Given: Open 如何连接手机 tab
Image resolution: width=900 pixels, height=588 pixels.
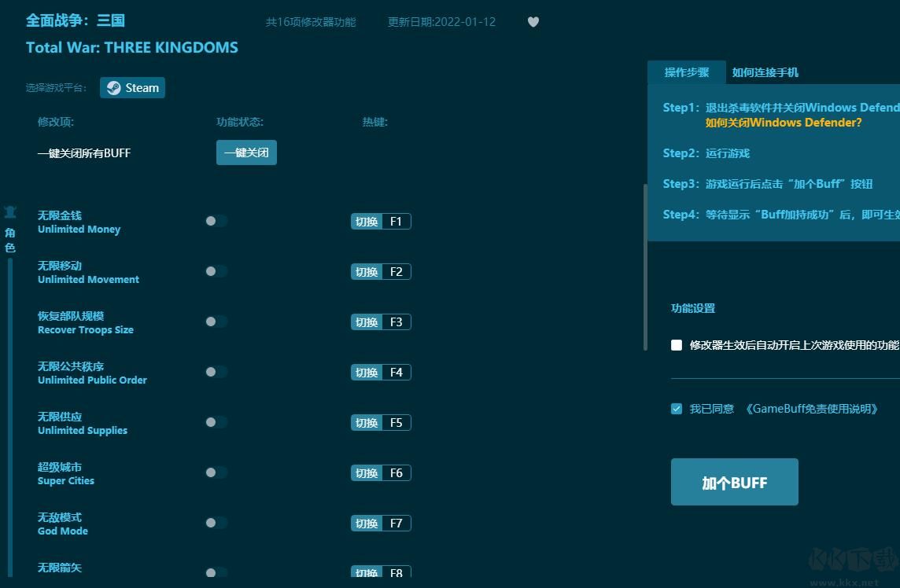Looking at the screenshot, I should 765,72.
